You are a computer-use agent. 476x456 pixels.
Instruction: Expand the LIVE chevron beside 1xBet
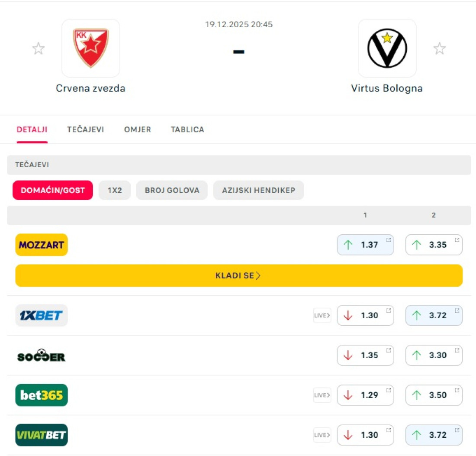pyautogui.click(x=322, y=315)
